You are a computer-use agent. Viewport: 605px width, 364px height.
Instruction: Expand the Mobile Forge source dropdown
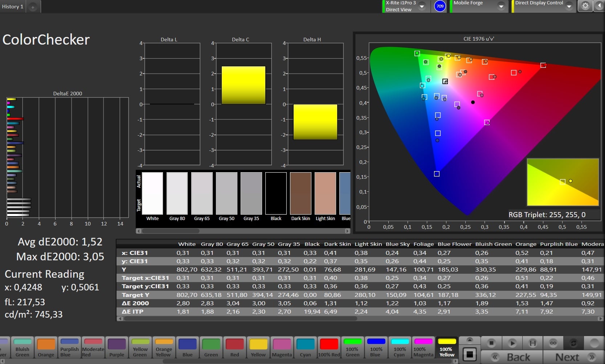501,6
